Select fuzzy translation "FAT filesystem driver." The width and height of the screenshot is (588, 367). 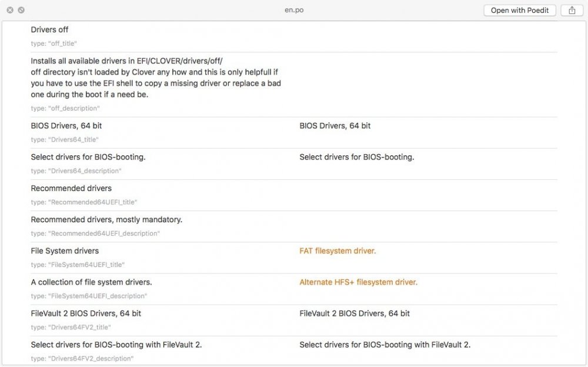[338, 251]
